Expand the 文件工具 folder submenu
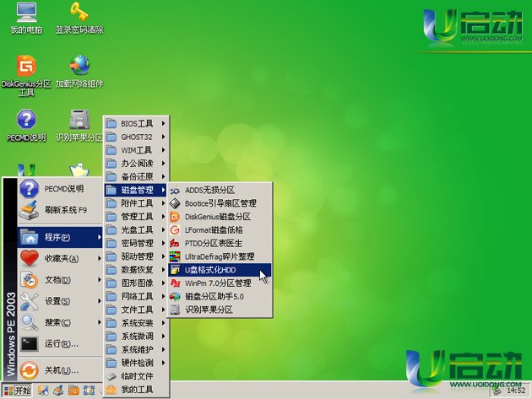 coord(136,310)
